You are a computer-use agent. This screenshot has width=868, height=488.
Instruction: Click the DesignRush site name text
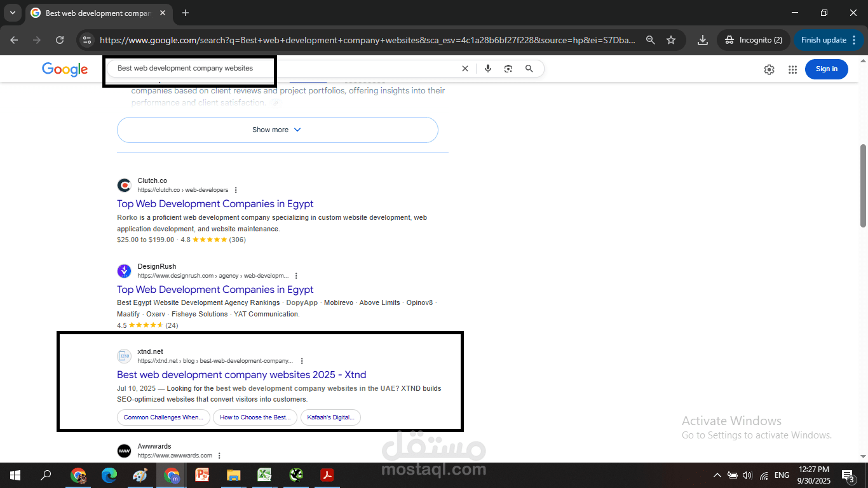(x=157, y=266)
